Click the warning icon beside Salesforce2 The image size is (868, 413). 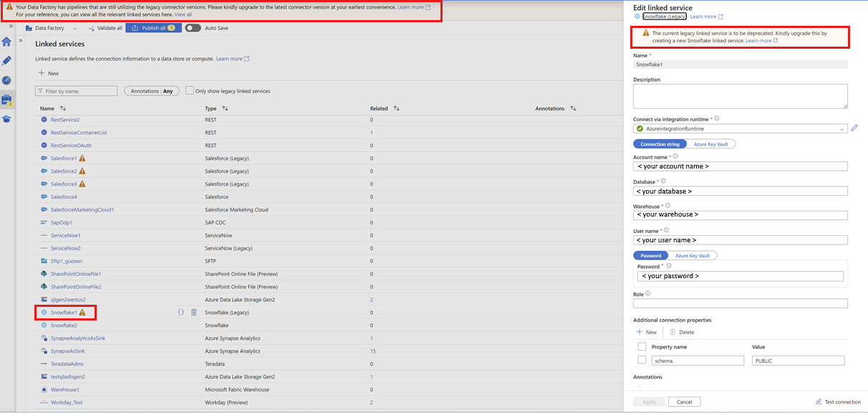pyautogui.click(x=82, y=171)
